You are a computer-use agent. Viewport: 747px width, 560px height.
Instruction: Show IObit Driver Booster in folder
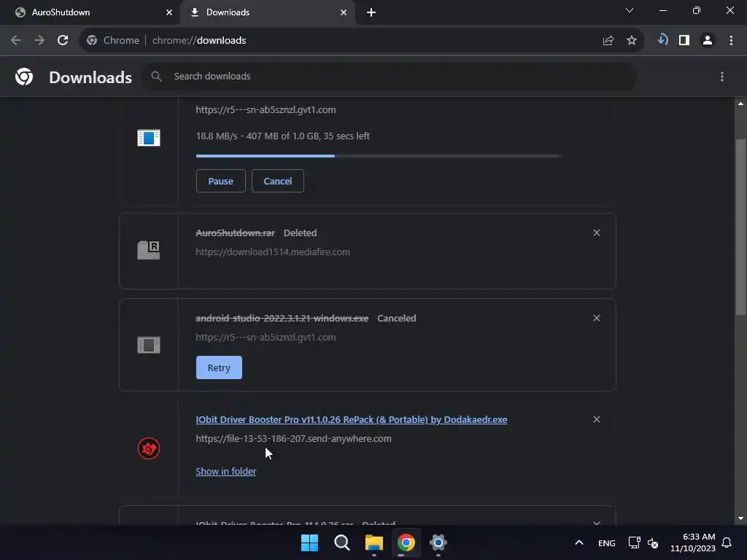pos(226,472)
